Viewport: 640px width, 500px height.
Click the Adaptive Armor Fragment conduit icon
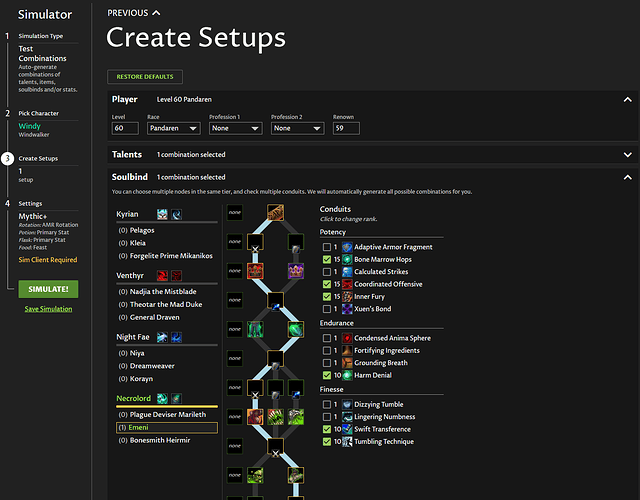pyautogui.click(x=347, y=247)
